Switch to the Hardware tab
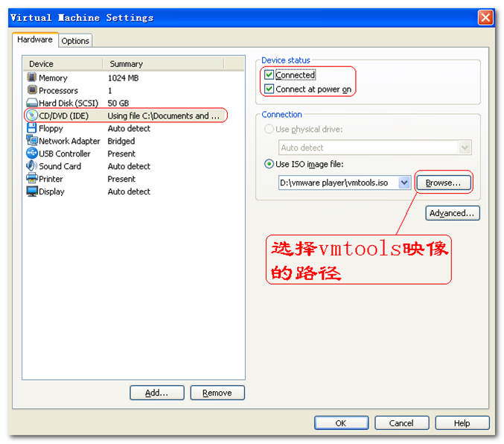Screen dimensions: 504x444 click(35, 39)
